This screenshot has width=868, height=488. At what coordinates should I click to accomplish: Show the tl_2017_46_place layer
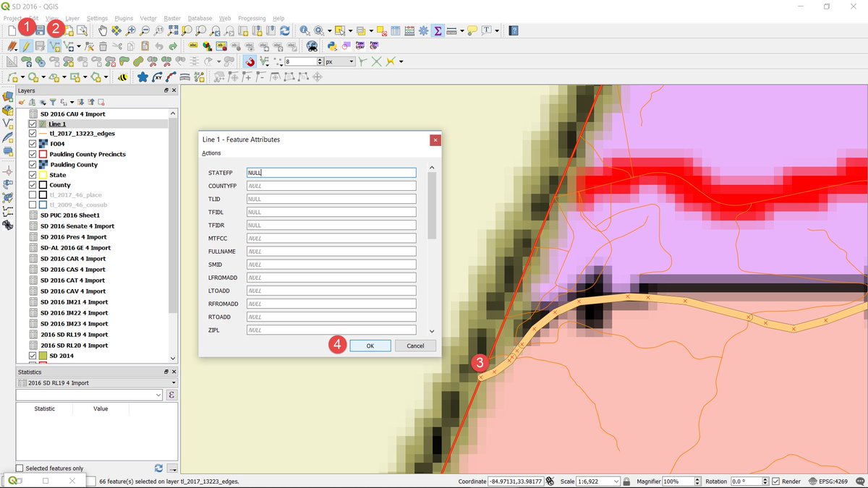click(33, 195)
